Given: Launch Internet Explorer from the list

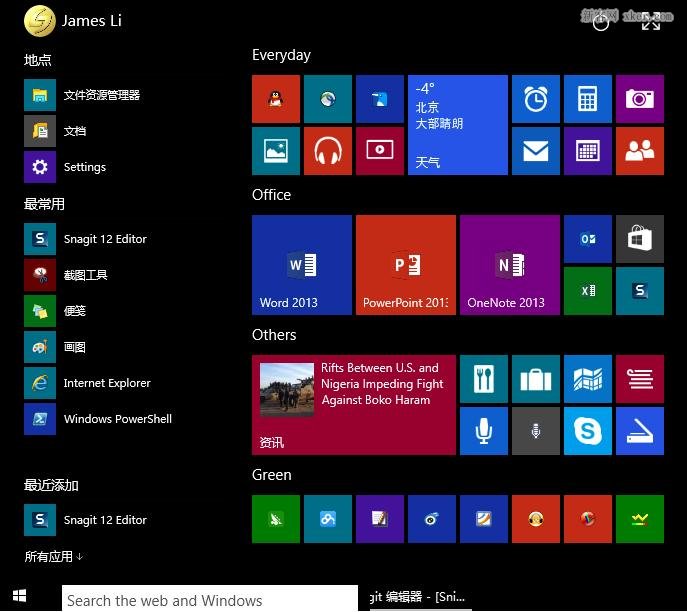Looking at the screenshot, I should pos(88,383).
